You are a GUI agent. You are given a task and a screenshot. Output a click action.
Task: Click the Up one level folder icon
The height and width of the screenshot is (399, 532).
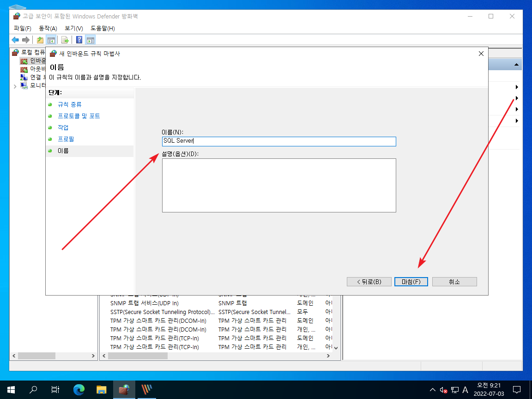point(40,40)
